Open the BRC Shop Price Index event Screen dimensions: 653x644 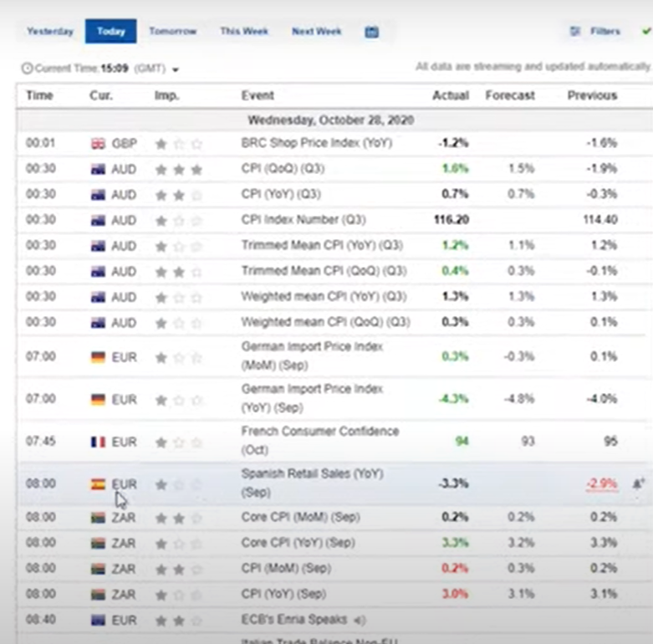pos(316,143)
